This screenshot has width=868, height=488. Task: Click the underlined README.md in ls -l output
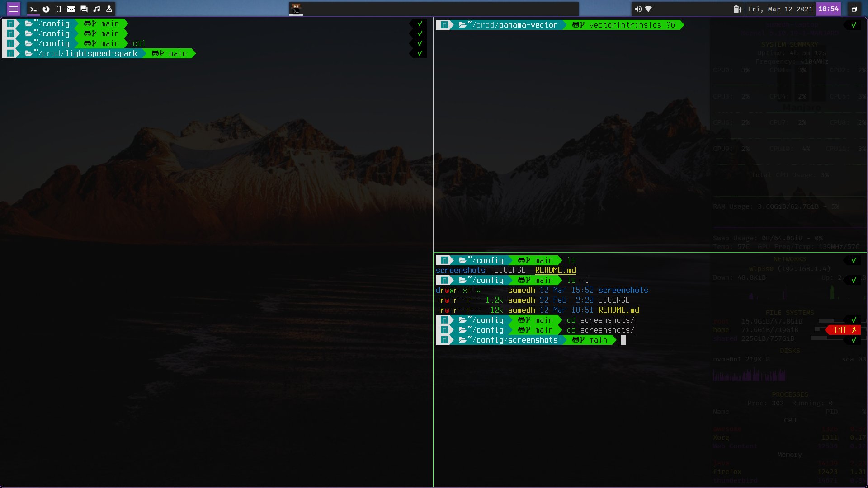tap(618, 310)
